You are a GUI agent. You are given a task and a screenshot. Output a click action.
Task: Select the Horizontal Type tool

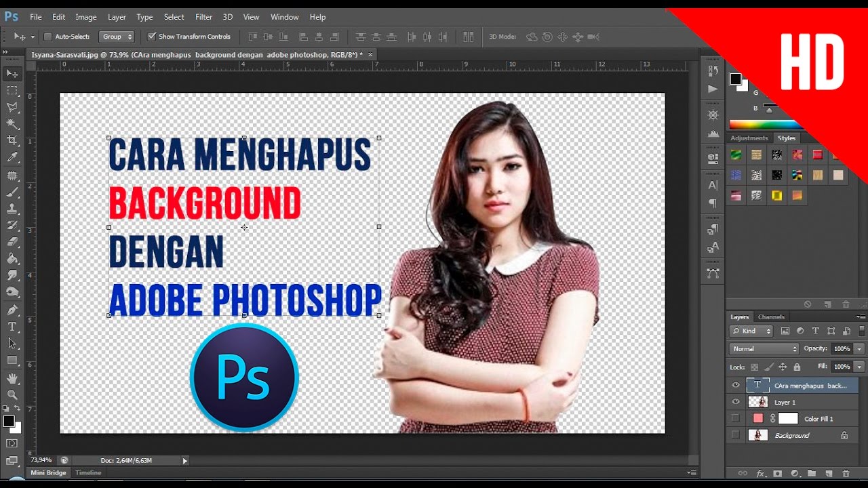(x=12, y=327)
